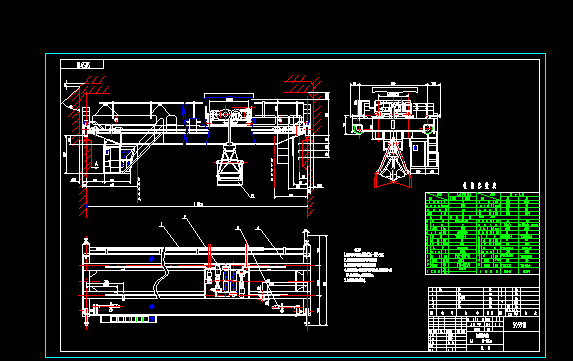The width and height of the screenshot is (573, 361).
Task: Select the red open grab in side view
Action: (x=393, y=165)
